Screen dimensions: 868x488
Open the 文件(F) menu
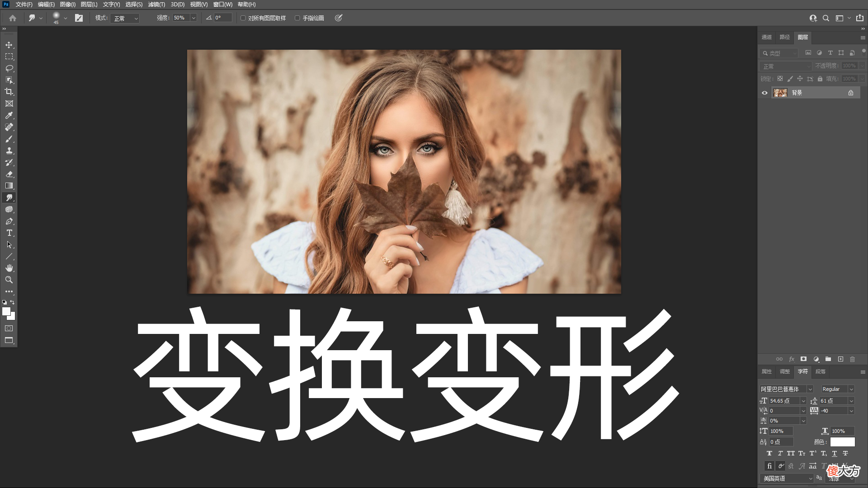tap(24, 5)
